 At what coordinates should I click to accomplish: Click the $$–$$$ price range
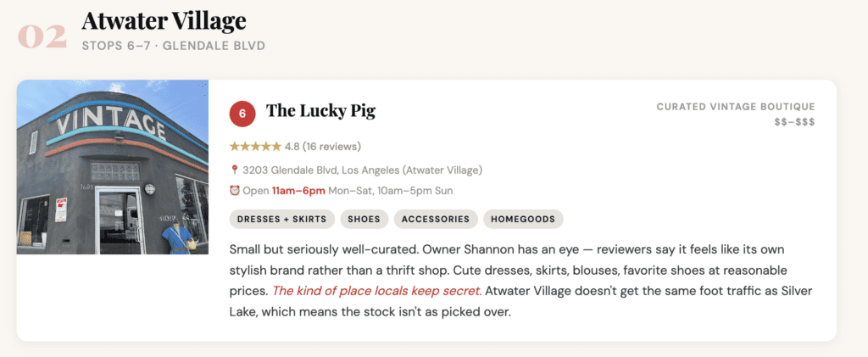[794, 122]
